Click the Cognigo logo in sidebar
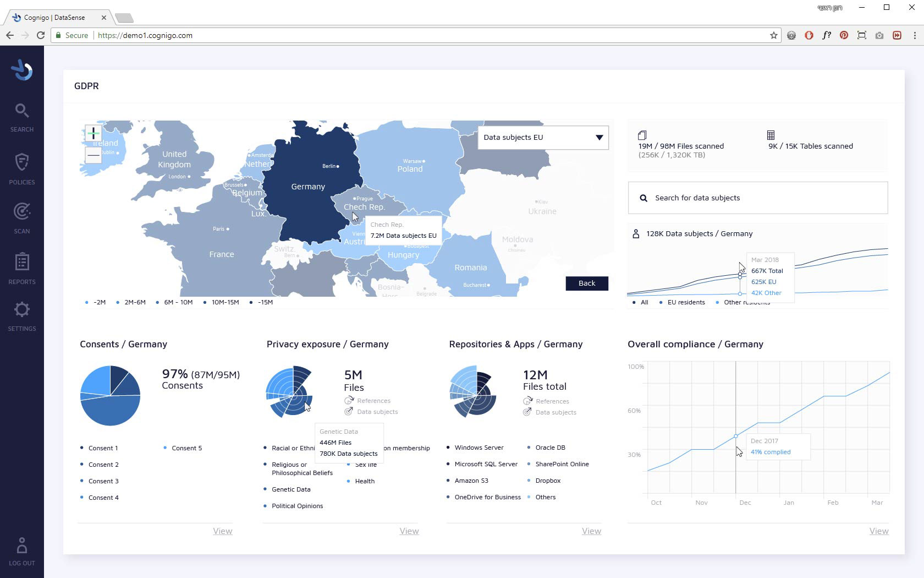 (x=22, y=70)
